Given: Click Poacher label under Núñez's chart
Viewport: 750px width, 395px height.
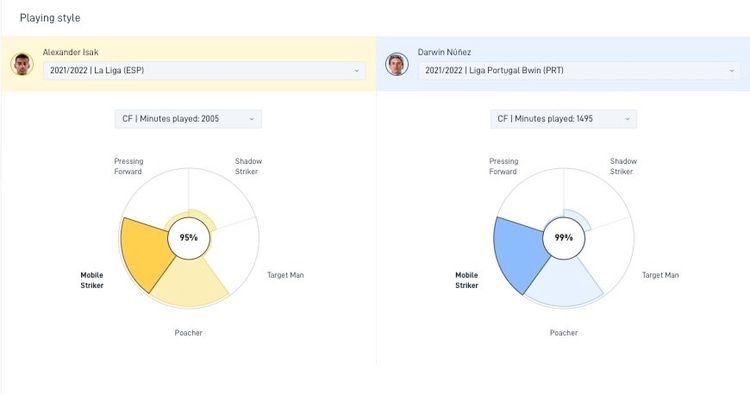Looking at the screenshot, I should click(x=563, y=333).
